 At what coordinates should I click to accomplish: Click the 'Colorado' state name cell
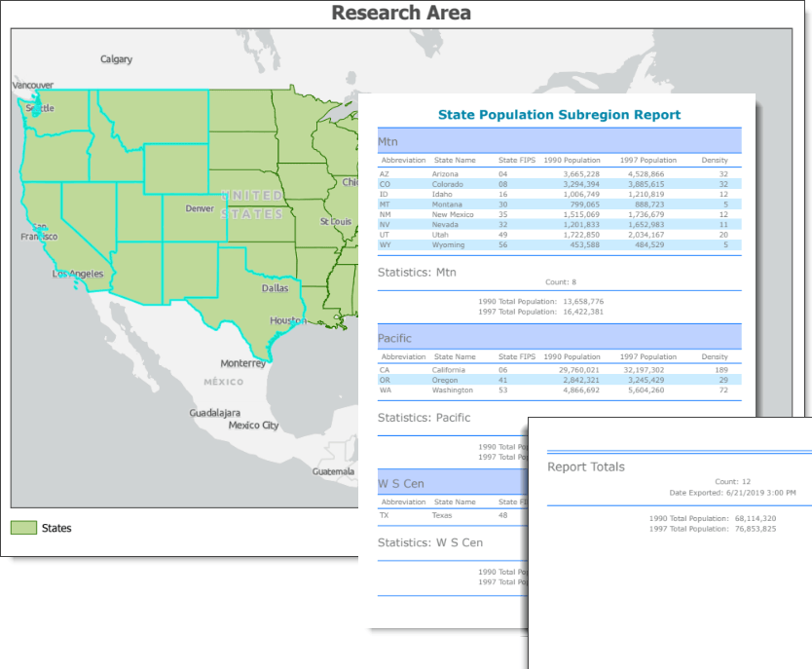pyautogui.click(x=448, y=184)
